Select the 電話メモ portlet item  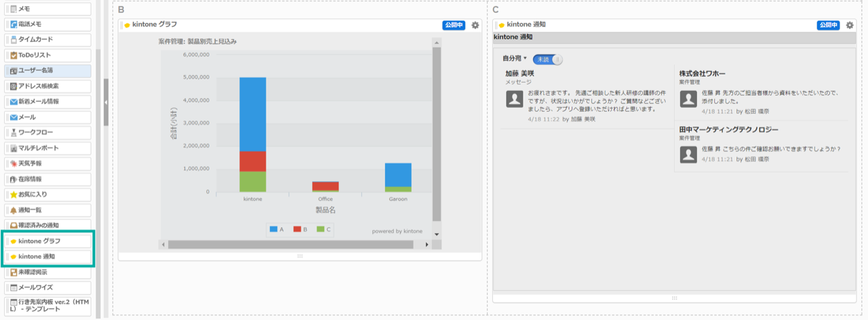47,24
